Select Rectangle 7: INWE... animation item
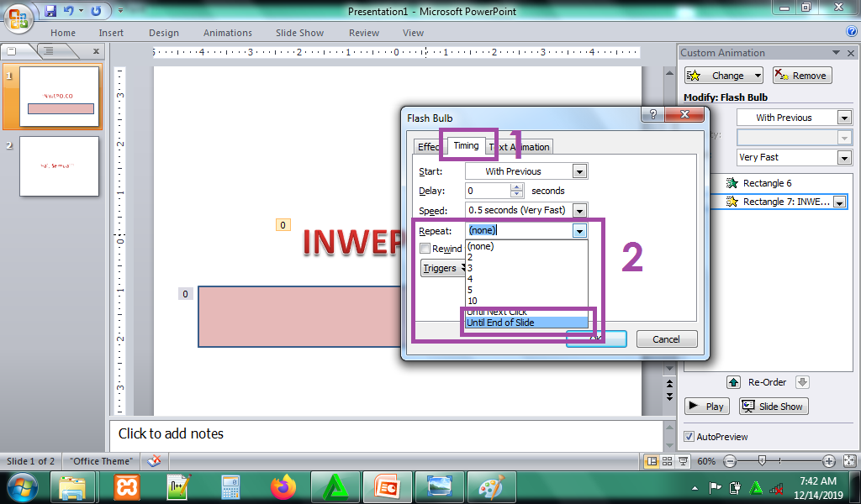861x504 pixels. pyautogui.click(x=778, y=202)
